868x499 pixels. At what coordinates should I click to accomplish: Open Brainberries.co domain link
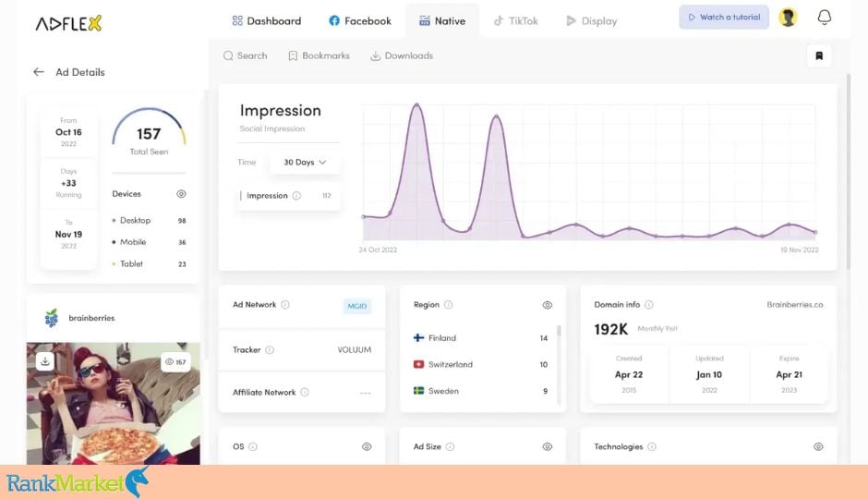[x=795, y=305]
